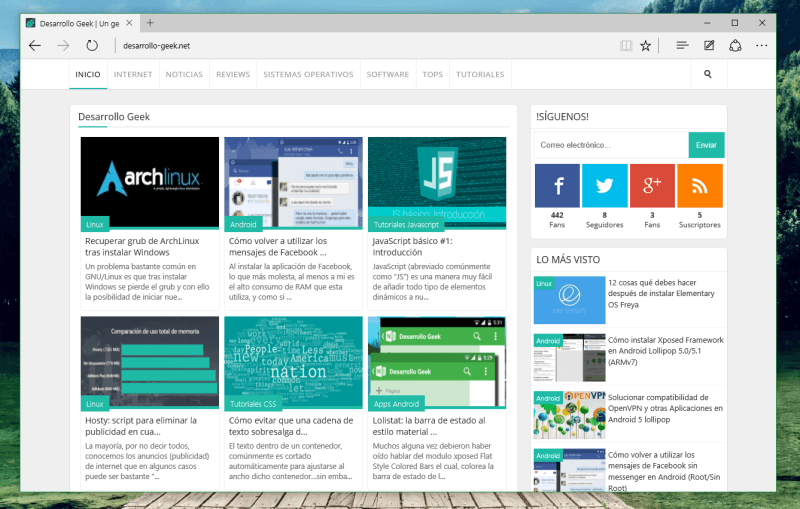Open the TOPS menu item

coord(433,74)
